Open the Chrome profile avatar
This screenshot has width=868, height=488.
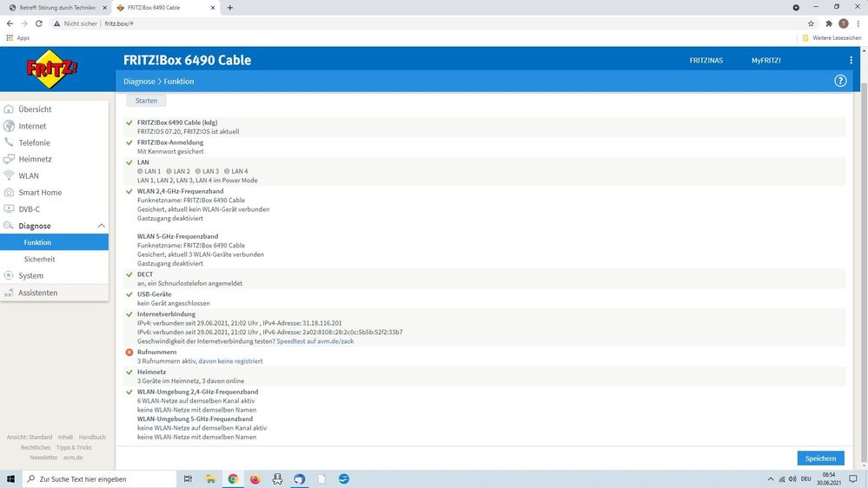click(843, 23)
